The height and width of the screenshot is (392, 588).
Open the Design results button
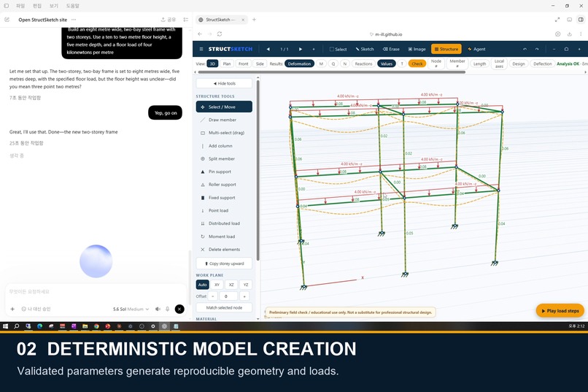tap(518, 64)
